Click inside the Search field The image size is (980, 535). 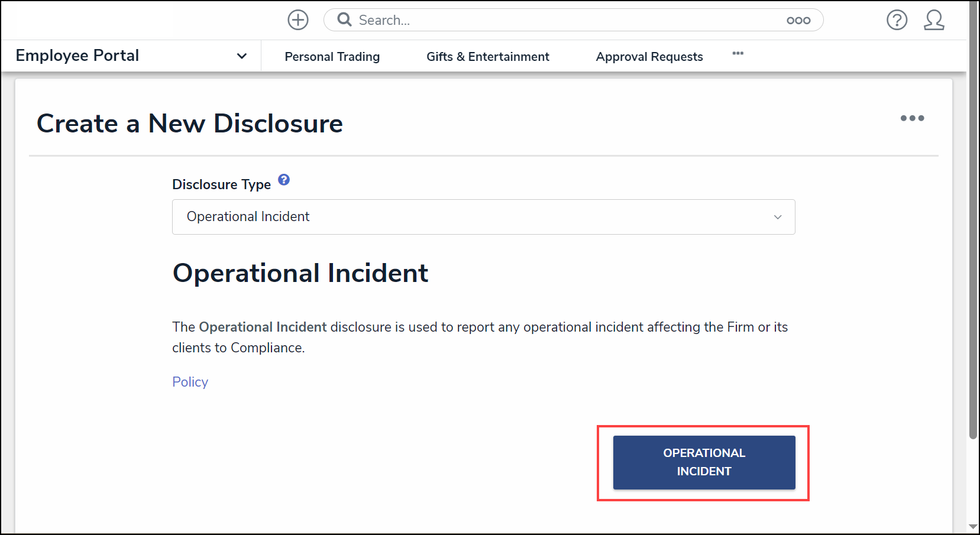532,20
